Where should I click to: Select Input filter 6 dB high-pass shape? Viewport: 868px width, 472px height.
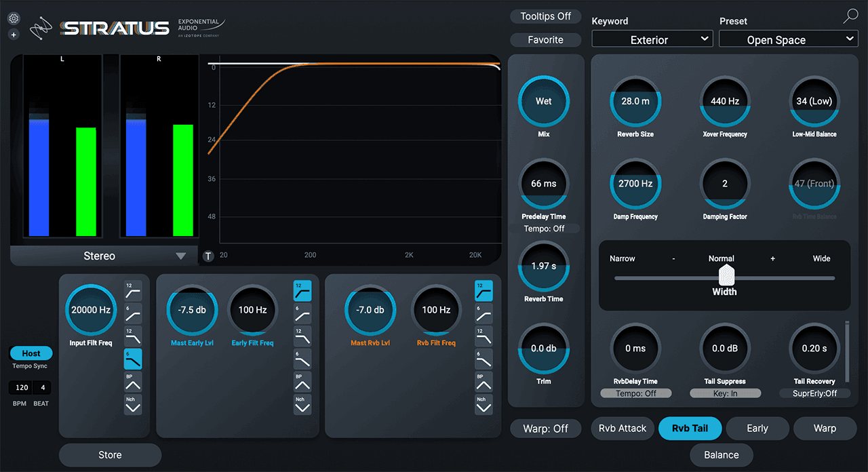click(x=133, y=313)
